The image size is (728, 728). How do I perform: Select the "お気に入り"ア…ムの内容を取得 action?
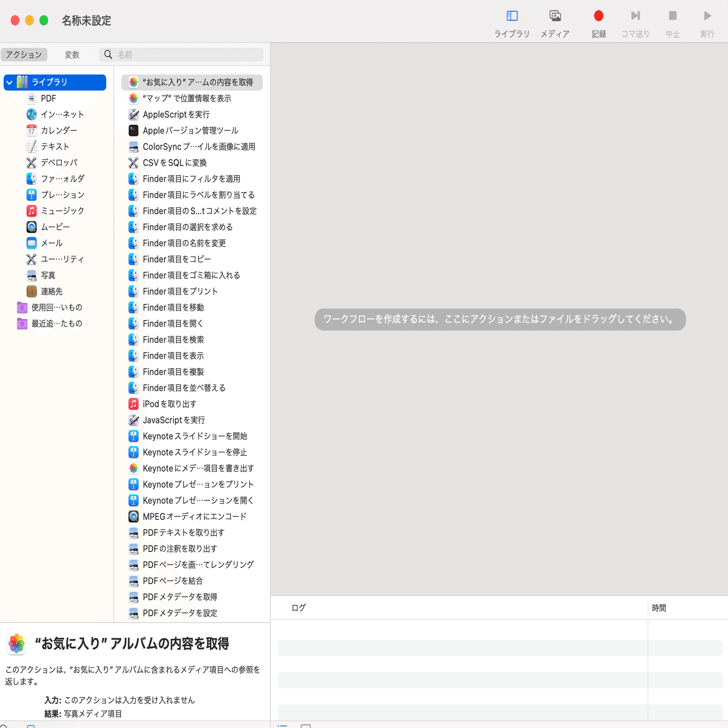[192, 83]
